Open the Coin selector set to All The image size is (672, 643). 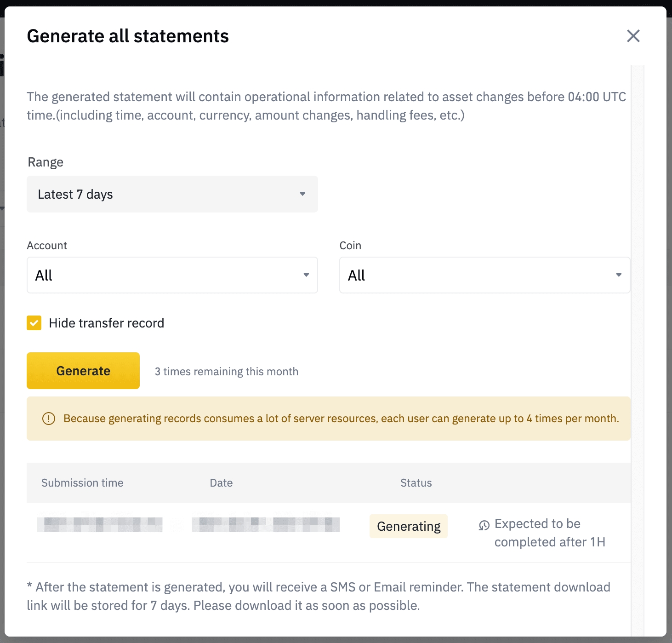[x=484, y=275]
